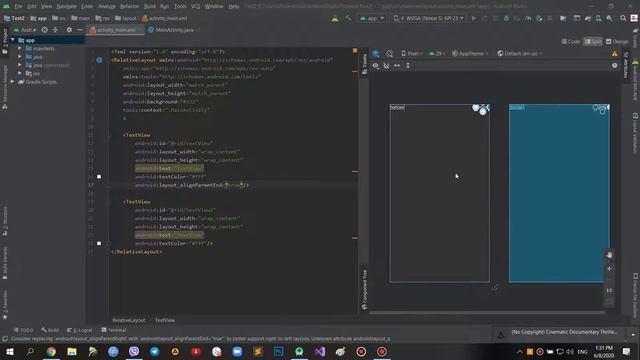Open the File menu
The height and width of the screenshot is (360, 640).
18,6
